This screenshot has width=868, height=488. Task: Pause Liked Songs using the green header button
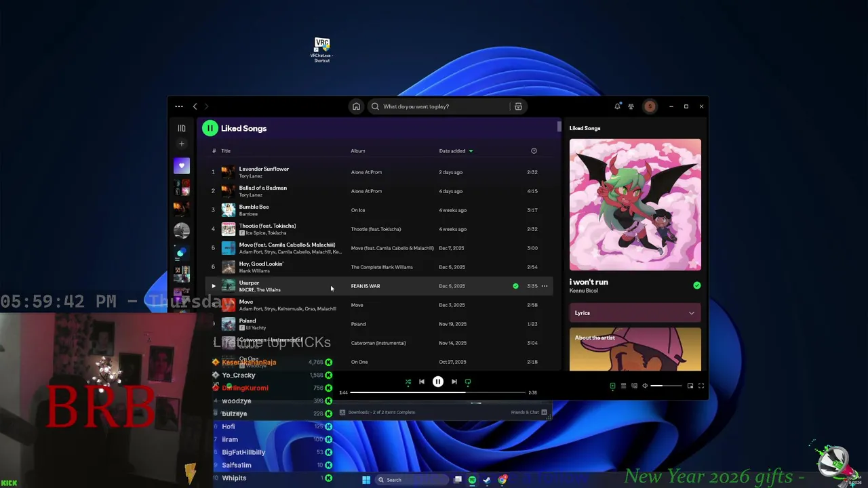coord(210,128)
